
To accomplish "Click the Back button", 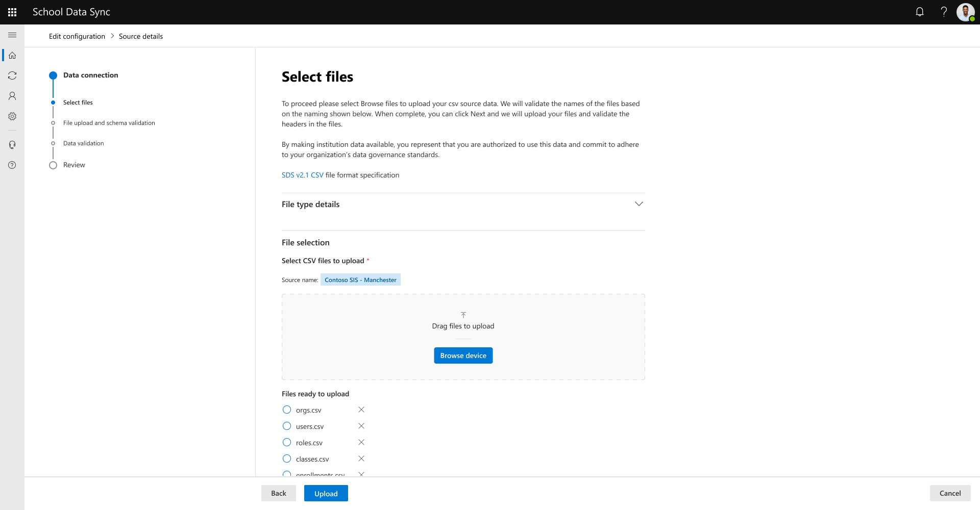I will pos(279,493).
